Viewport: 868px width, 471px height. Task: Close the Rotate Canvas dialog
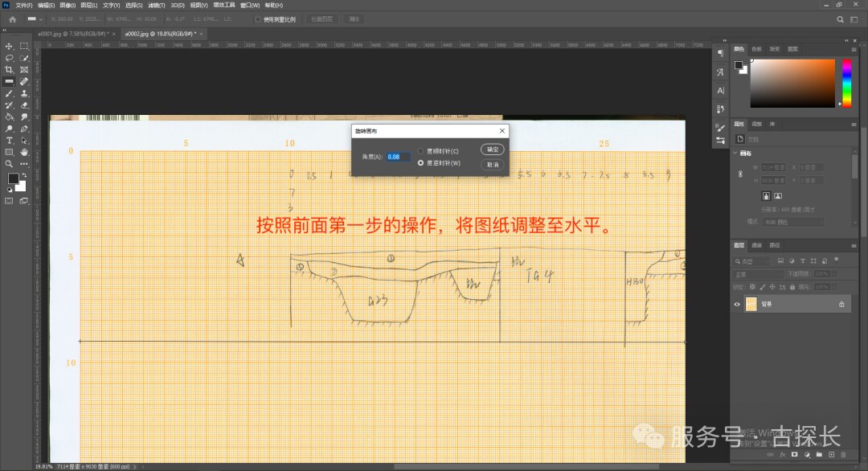click(x=502, y=131)
